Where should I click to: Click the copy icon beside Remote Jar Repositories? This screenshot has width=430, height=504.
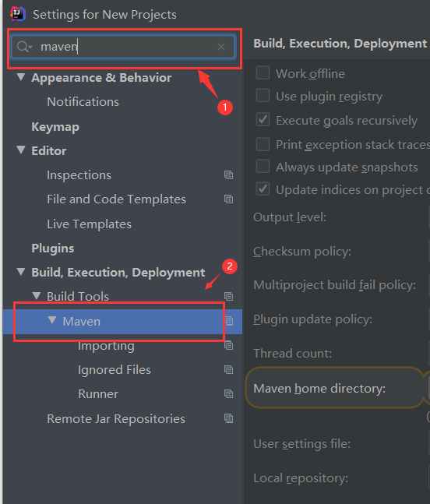click(228, 418)
